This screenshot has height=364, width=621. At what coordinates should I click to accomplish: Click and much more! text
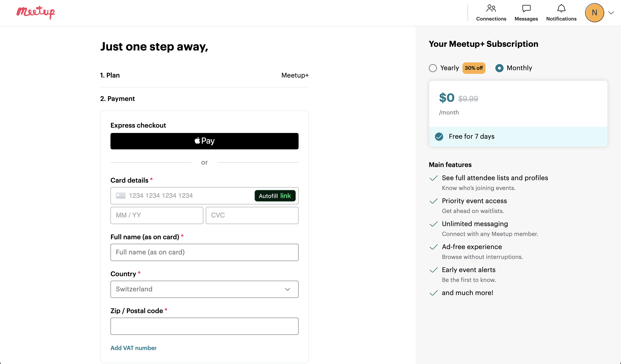(x=467, y=293)
